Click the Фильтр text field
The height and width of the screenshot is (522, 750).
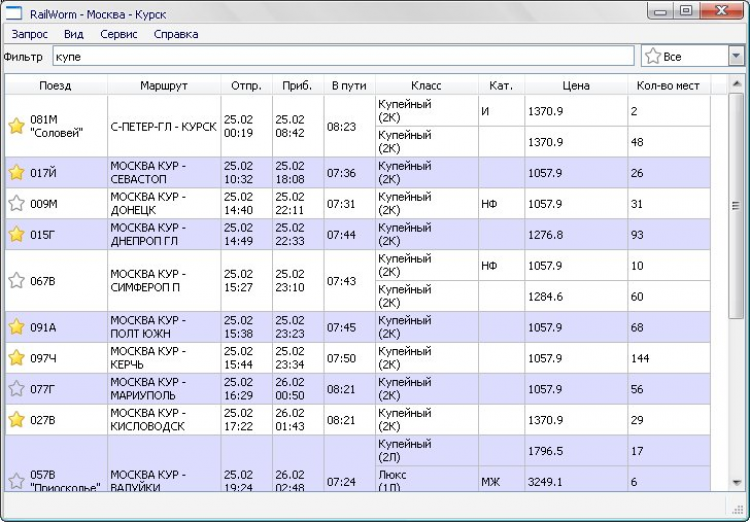click(x=342, y=57)
